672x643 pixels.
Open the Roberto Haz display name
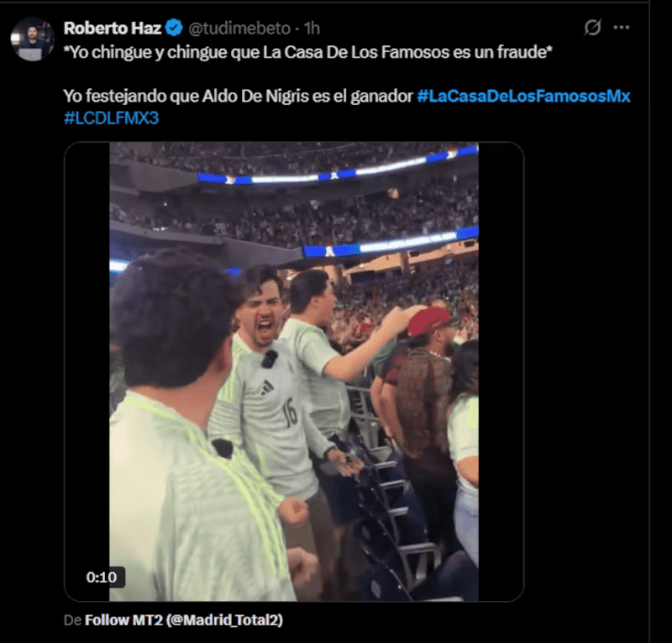tap(113, 29)
